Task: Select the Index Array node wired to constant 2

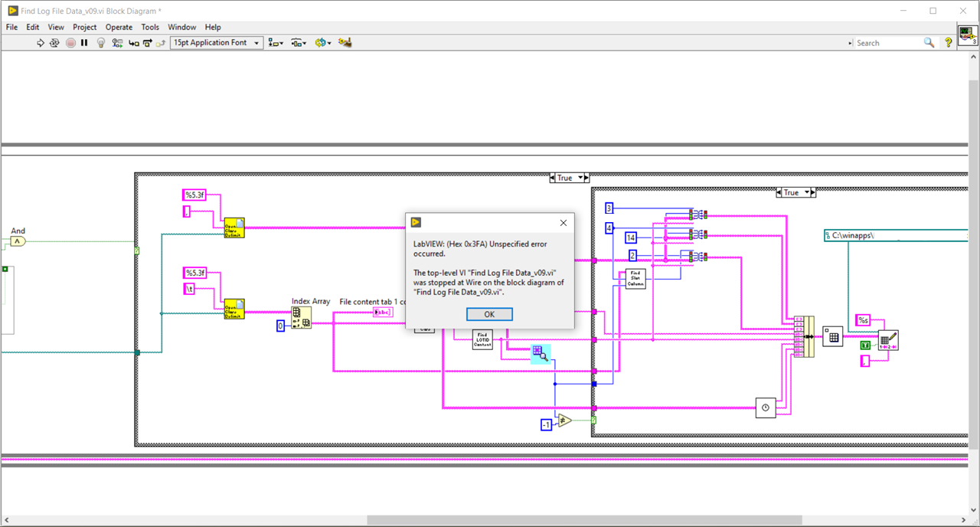Action: [x=698, y=256]
